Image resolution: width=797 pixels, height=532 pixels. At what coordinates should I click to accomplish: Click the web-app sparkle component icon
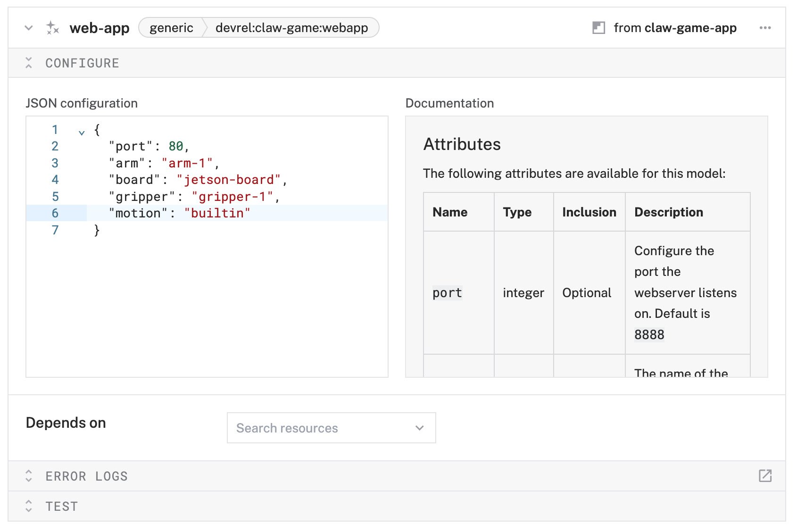(52, 28)
